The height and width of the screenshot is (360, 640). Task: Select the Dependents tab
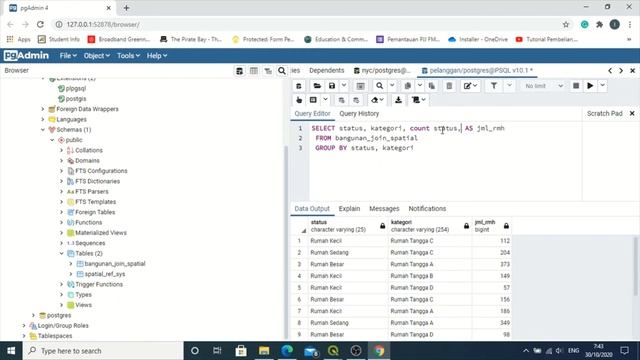pos(327,71)
